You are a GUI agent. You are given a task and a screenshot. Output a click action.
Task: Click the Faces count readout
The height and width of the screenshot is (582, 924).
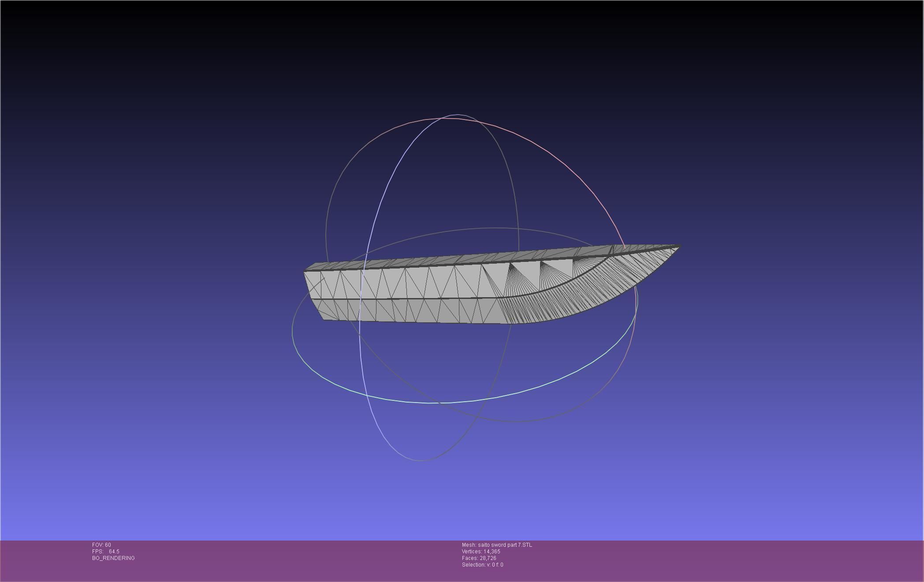tap(479, 558)
